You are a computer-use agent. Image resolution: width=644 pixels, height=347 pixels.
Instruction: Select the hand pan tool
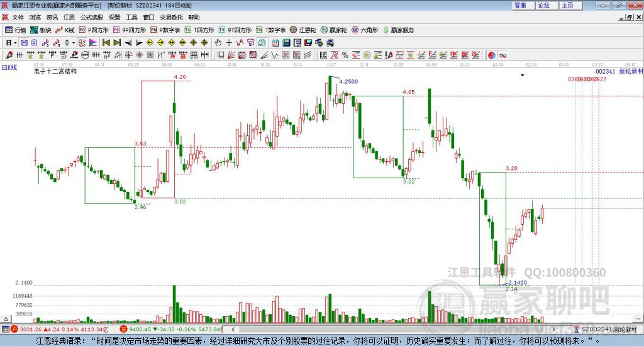pyautogui.click(x=218, y=42)
